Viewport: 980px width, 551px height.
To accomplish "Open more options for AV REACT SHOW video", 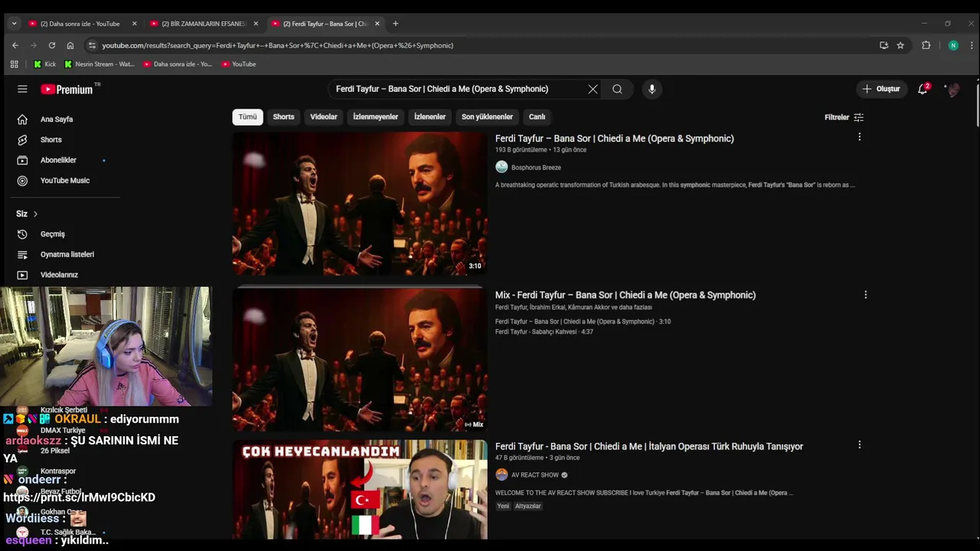I will [x=859, y=445].
